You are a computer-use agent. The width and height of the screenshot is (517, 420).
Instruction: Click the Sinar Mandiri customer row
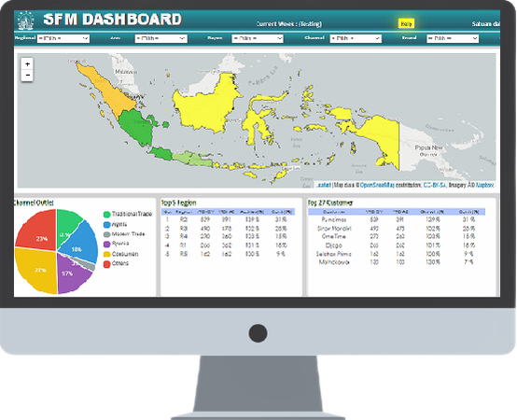click(397, 228)
